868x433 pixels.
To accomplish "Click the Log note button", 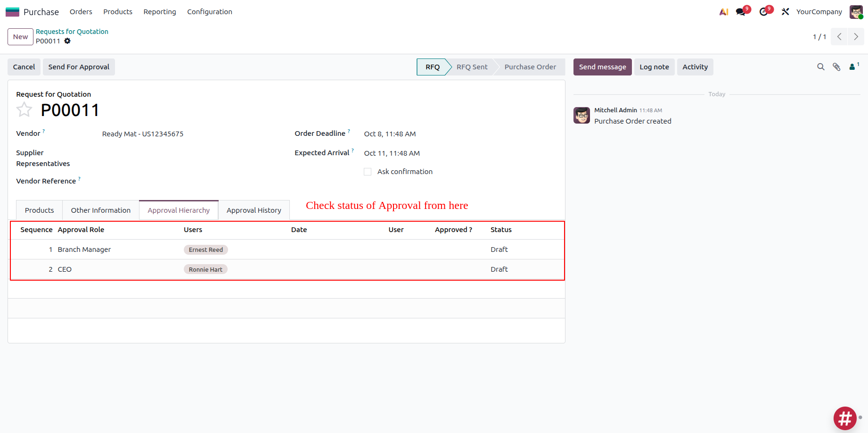I will (x=654, y=67).
